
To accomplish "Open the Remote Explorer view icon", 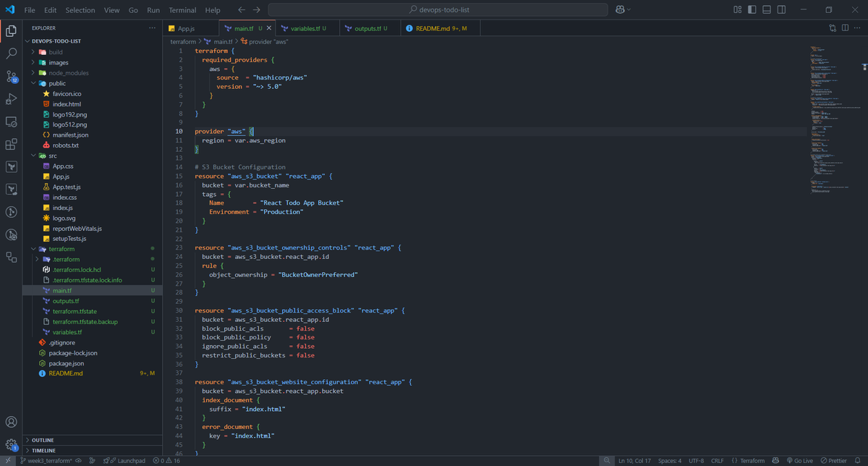I will [x=11, y=122].
